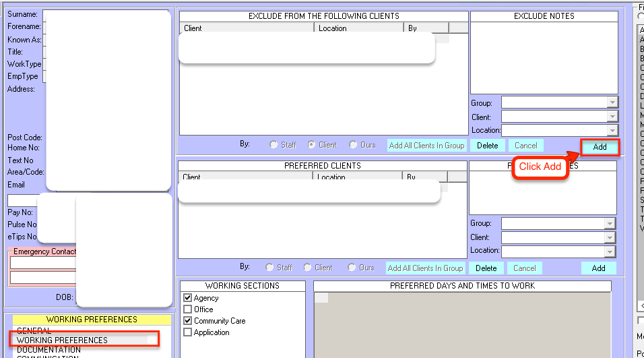Click Cancel in the exclude clients section
644x358 pixels.
[x=525, y=146]
